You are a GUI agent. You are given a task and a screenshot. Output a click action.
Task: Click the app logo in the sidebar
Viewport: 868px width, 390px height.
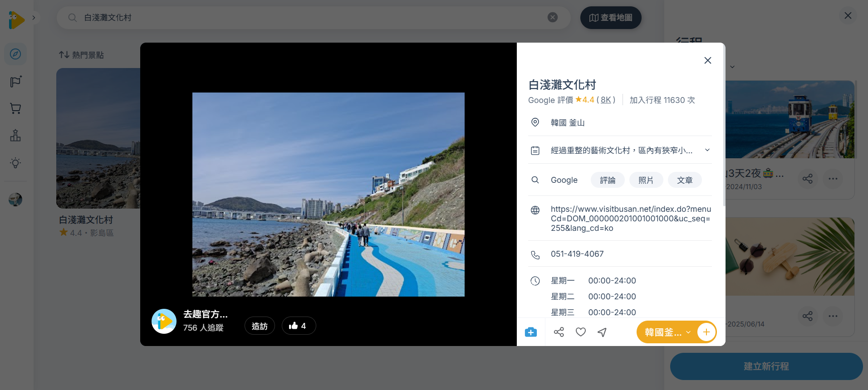16,20
